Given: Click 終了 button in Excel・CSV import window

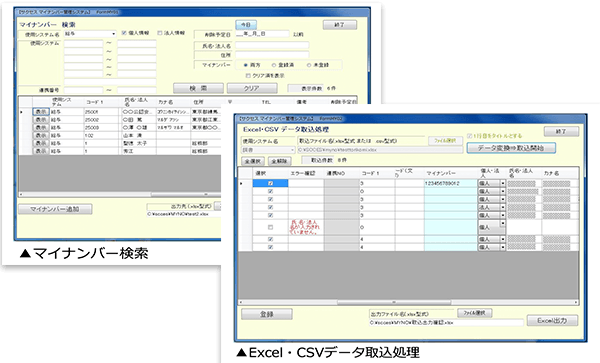Looking at the screenshot, I should click(561, 132).
